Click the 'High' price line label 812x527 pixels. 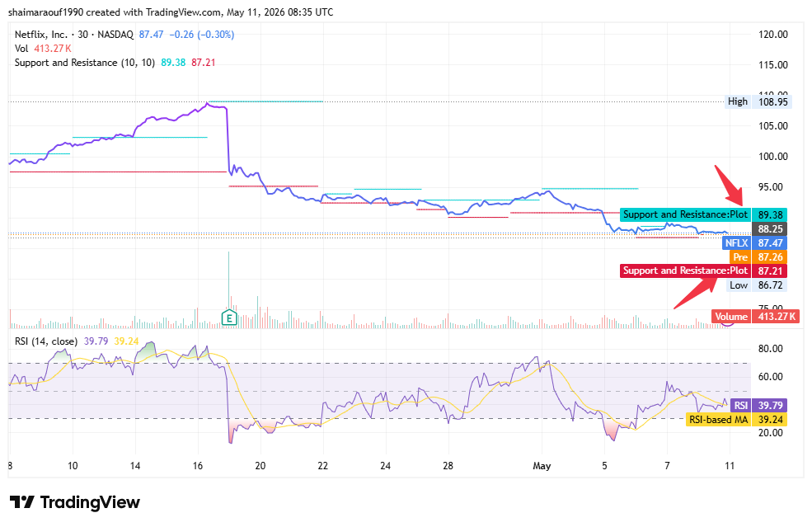(x=738, y=101)
